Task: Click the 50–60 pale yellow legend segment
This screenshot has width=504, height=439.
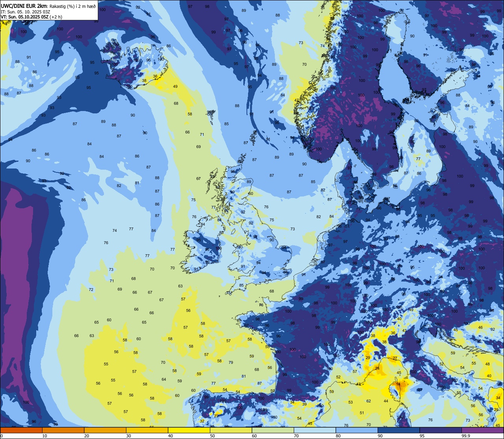Action: (x=231, y=430)
